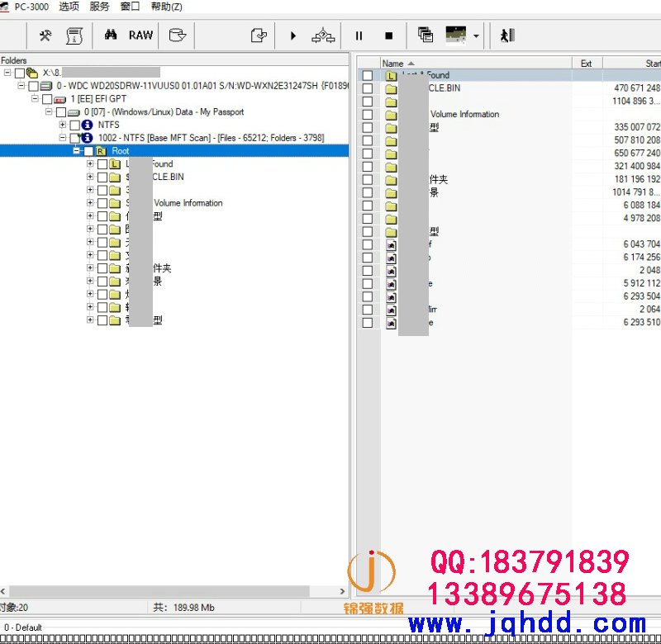661x644 pixels.
Task: Collapse the 1 [EE] EFI GPT node
Action: pyautogui.click(x=35, y=98)
